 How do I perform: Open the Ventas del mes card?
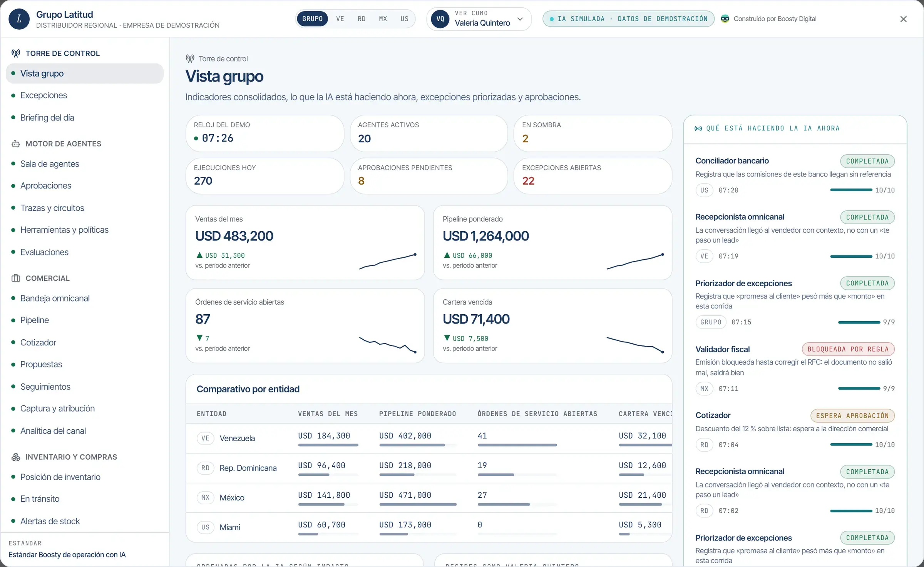pyautogui.click(x=305, y=243)
